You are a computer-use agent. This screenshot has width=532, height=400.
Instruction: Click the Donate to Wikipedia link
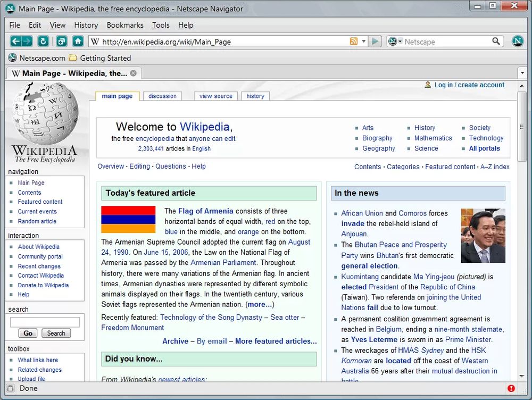[43, 285]
